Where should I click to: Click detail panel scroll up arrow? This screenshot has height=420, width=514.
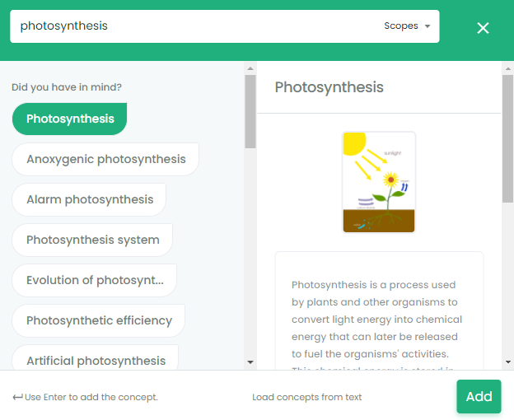(x=507, y=68)
